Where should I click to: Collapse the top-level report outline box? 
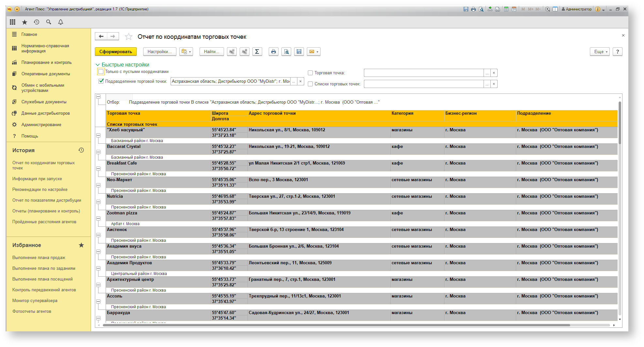(x=98, y=96)
